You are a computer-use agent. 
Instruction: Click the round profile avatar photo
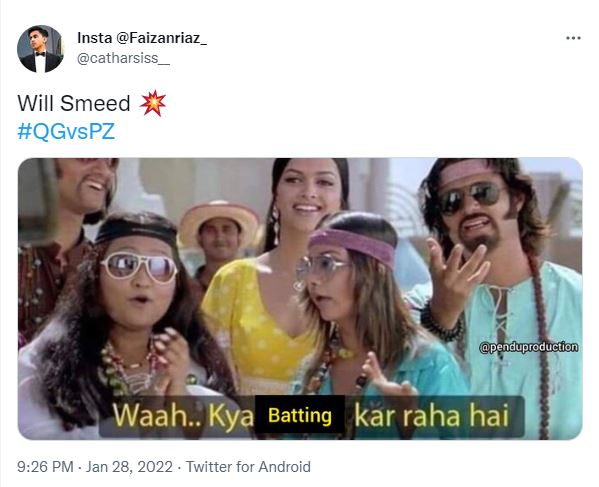40,49
